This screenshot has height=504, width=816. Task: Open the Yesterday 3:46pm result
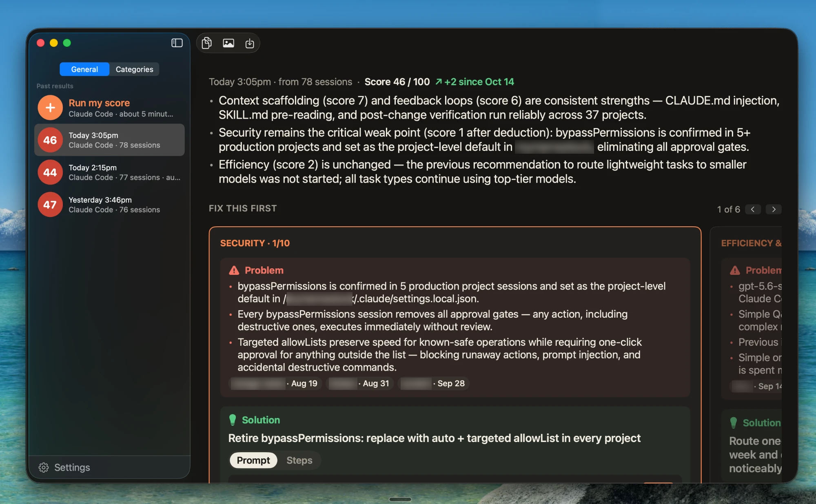[x=110, y=204]
